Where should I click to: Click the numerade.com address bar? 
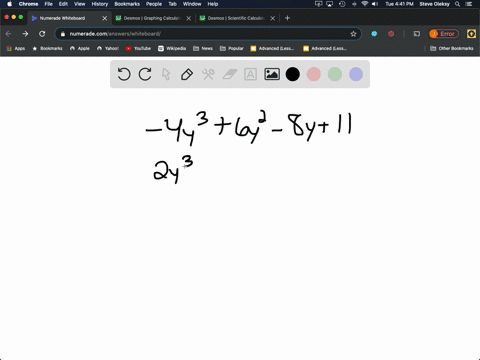208,34
